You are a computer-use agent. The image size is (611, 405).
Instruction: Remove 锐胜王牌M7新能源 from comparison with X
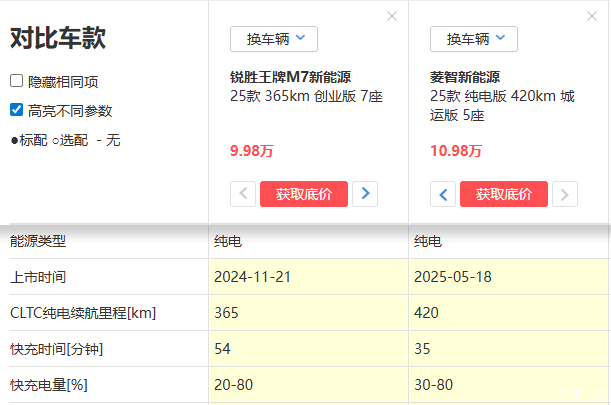[x=392, y=16]
